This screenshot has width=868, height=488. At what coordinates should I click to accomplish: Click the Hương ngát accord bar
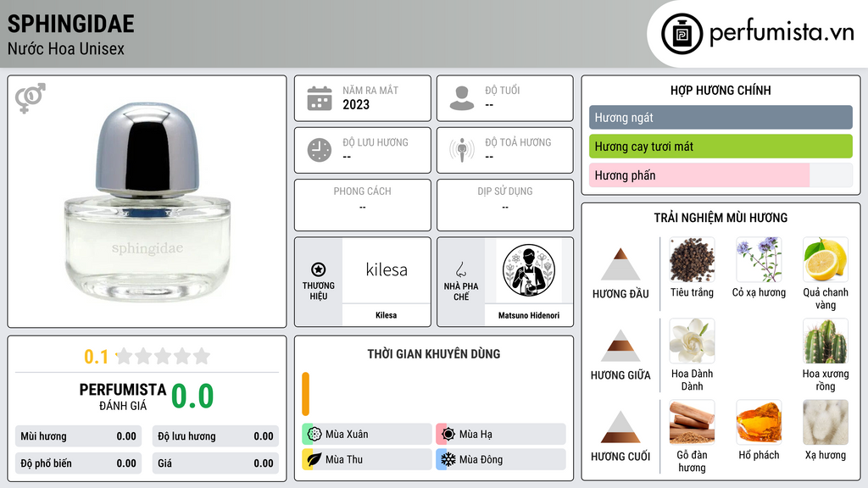(721, 117)
